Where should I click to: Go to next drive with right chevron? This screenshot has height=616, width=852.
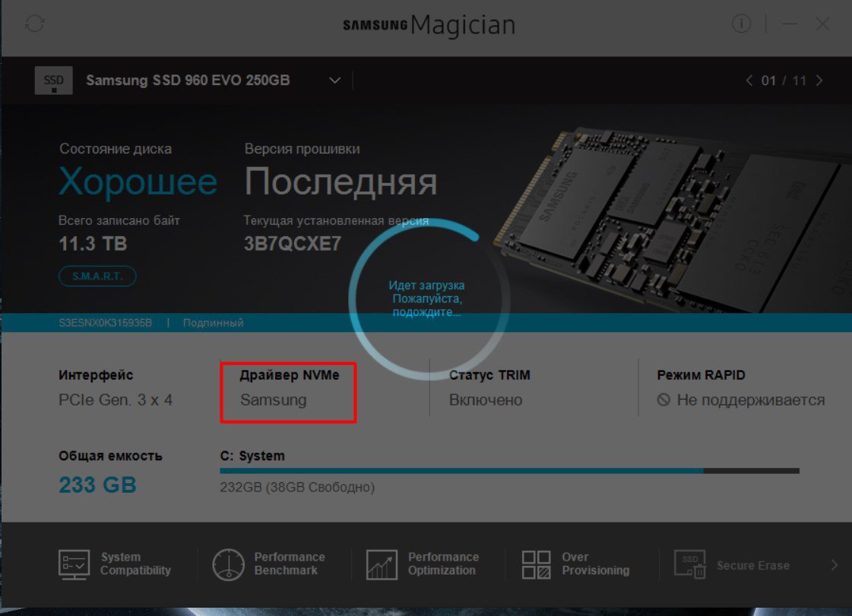point(819,81)
